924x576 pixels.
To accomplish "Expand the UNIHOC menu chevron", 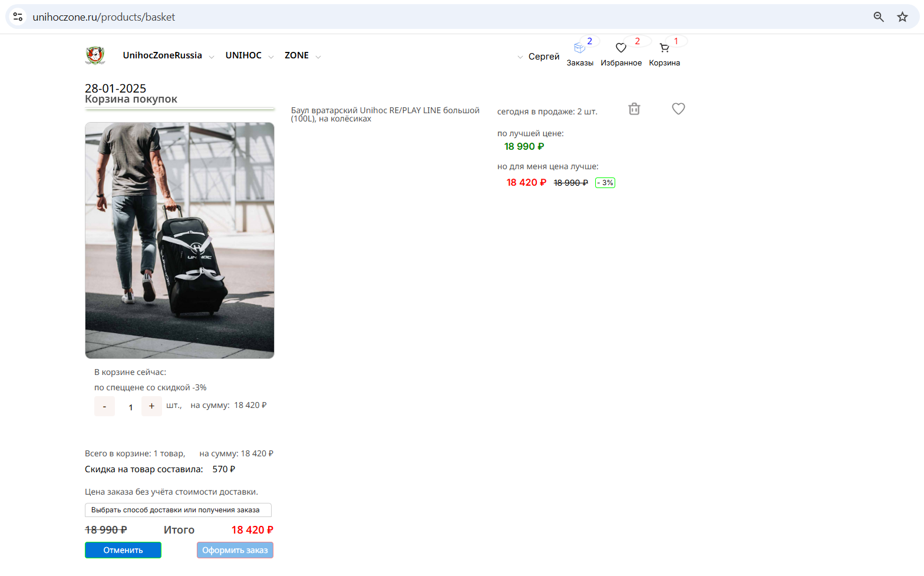I will tap(271, 57).
